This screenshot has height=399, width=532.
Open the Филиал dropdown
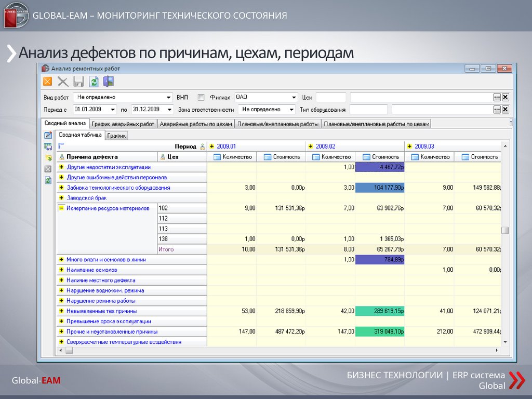pos(294,97)
